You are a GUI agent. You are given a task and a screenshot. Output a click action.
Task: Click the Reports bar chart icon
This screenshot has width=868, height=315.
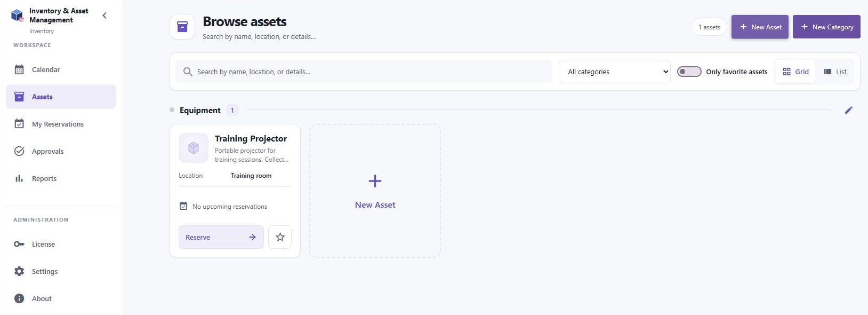(19, 178)
